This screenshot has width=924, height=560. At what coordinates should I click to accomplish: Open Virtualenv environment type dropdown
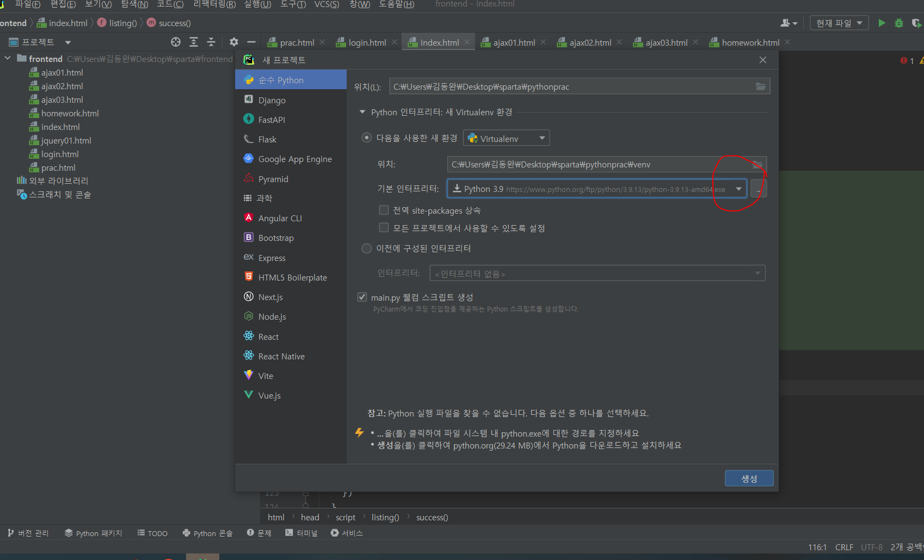(x=507, y=138)
